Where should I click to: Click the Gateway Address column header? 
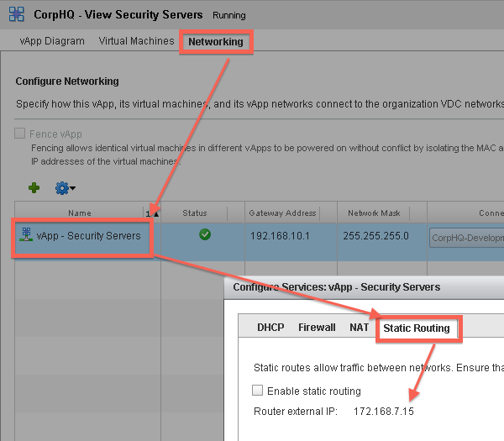[x=282, y=213]
